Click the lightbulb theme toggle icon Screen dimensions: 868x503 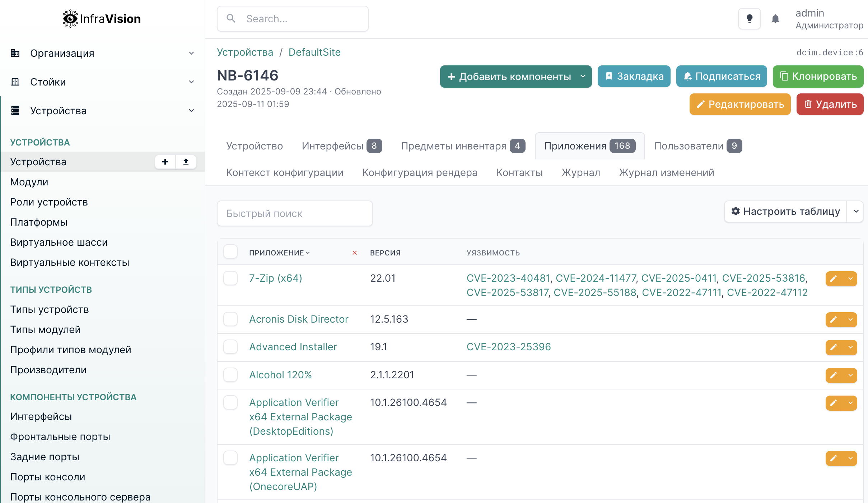(x=749, y=19)
